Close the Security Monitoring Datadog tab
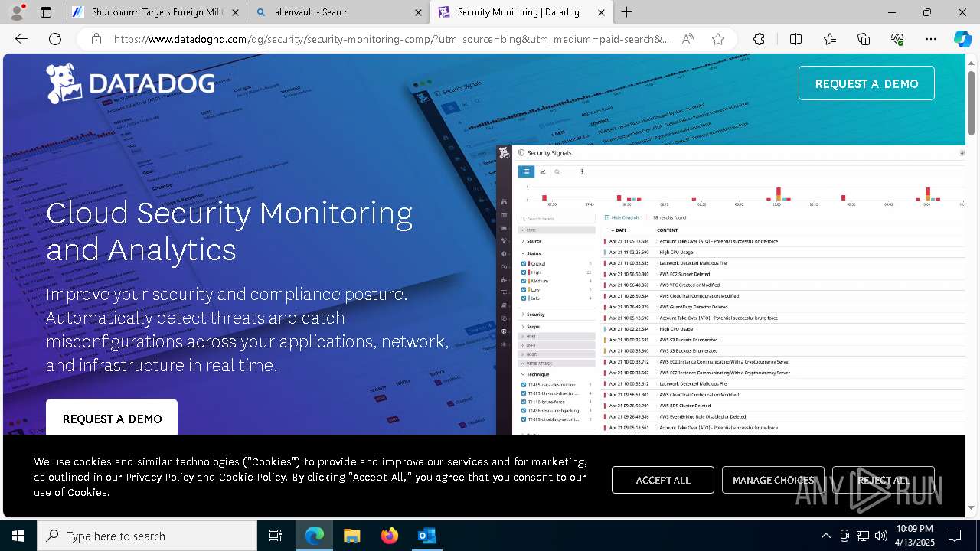Image resolution: width=980 pixels, height=551 pixels. coord(601,12)
